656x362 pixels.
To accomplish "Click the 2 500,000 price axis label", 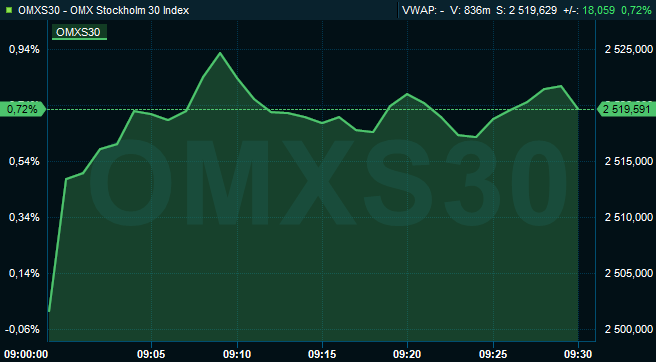I will pyautogui.click(x=629, y=330).
